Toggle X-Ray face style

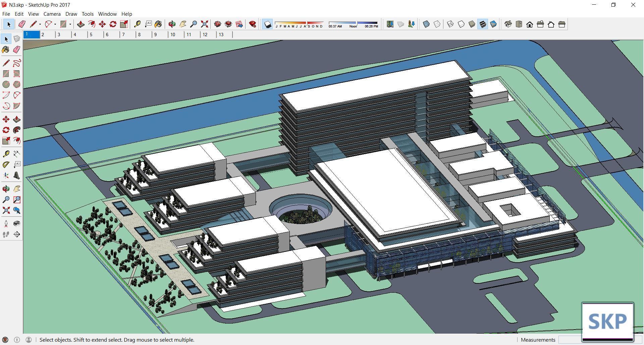[426, 24]
